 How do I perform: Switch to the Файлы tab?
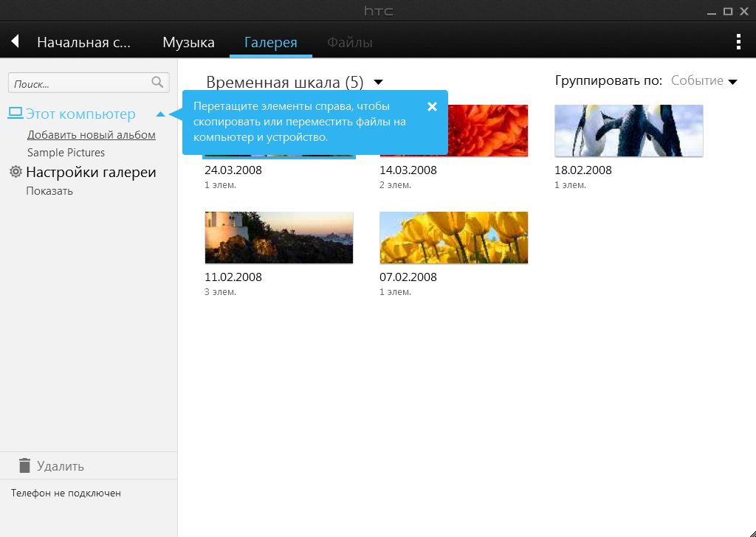[x=349, y=42]
